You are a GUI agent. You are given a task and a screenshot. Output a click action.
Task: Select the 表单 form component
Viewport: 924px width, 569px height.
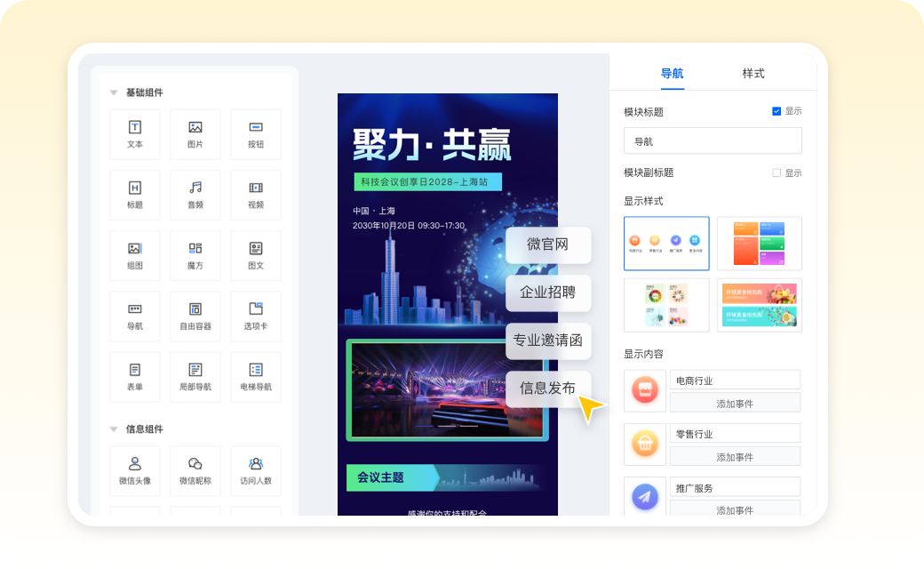pos(134,377)
